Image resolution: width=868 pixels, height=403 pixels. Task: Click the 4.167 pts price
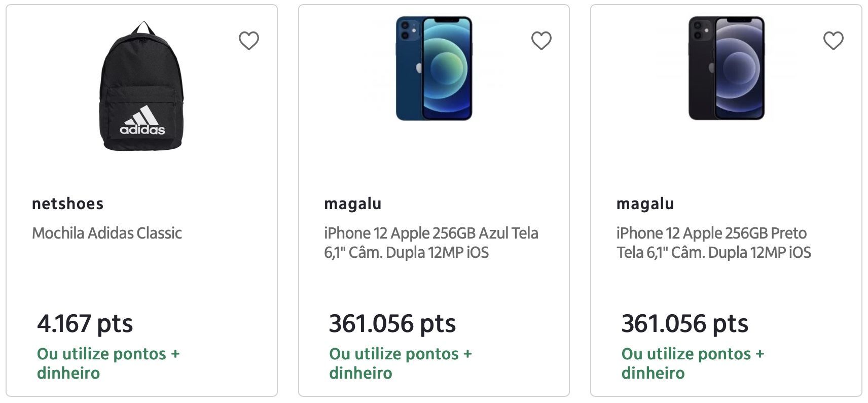click(x=85, y=323)
